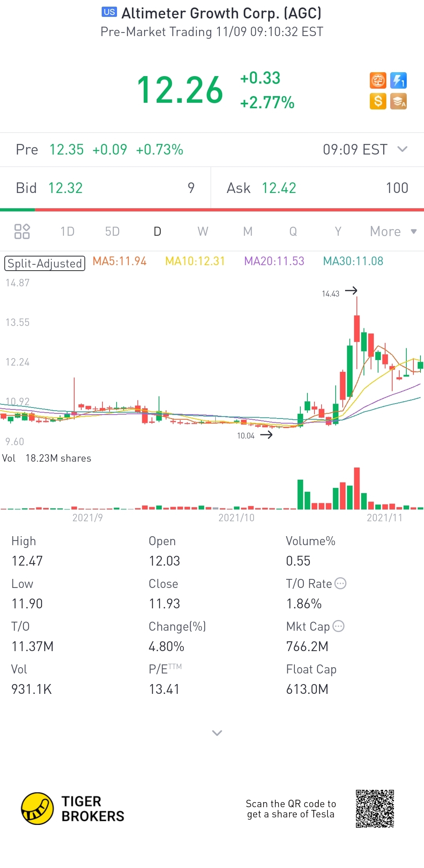Tap the 2021/9 date axis label

click(x=88, y=518)
